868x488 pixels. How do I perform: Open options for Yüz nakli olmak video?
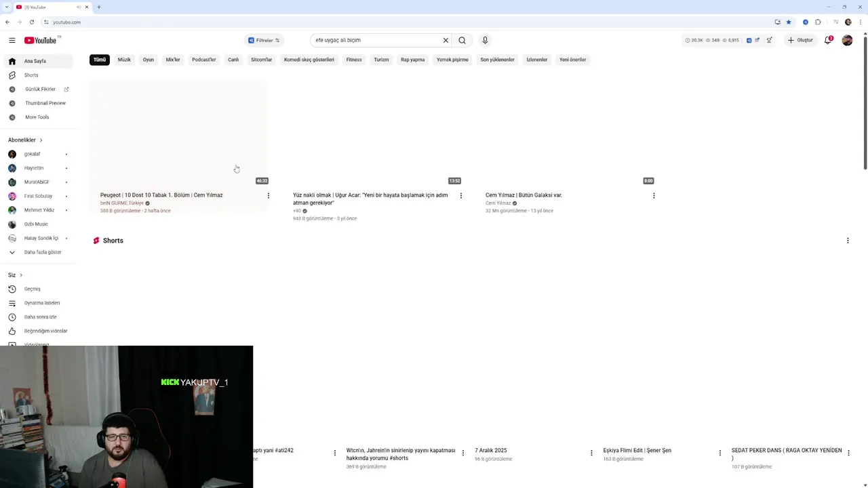[461, 196]
